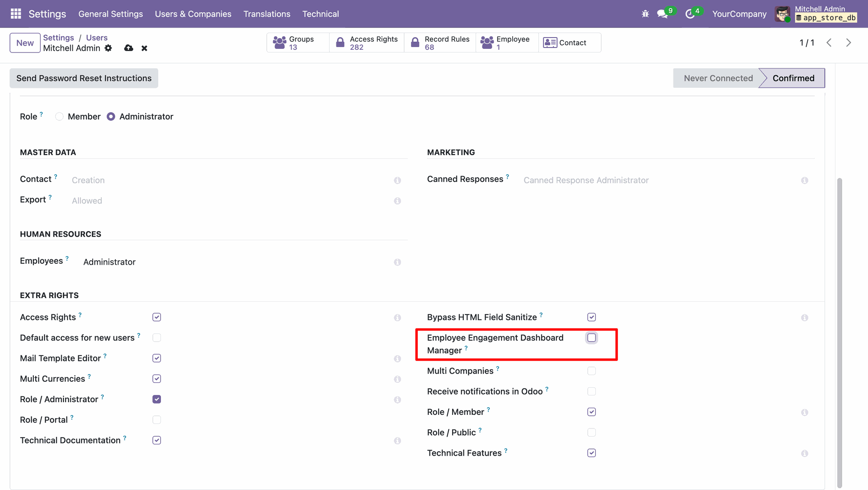
Task: Open the Access Rights 282 stat button
Action: 367,43
